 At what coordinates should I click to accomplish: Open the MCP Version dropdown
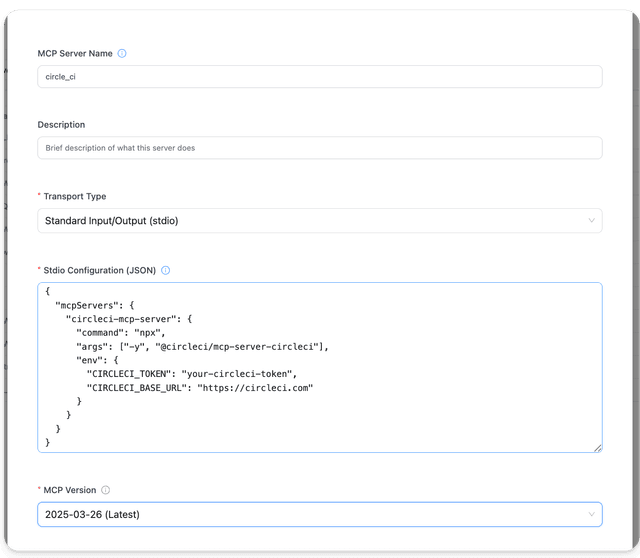320,514
